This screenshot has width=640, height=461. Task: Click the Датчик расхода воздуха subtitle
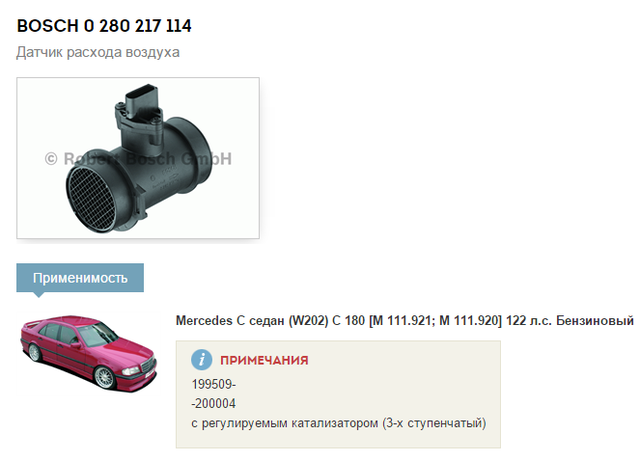pos(98,52)
